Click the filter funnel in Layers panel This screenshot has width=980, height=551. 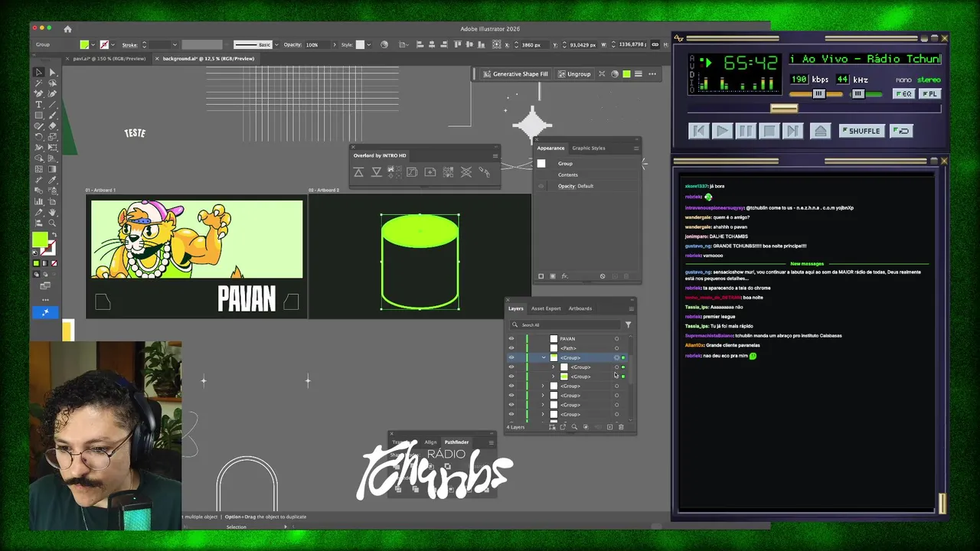[x=628, y=324]
